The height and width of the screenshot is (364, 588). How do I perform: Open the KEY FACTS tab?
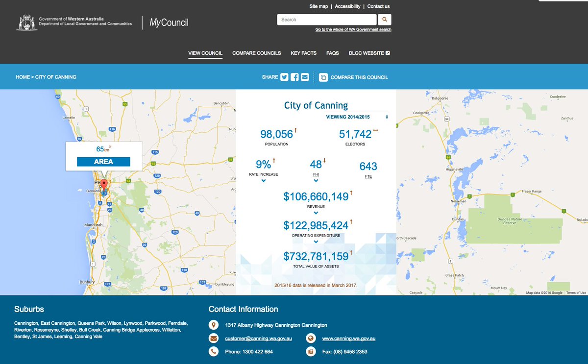pos(303,53)
